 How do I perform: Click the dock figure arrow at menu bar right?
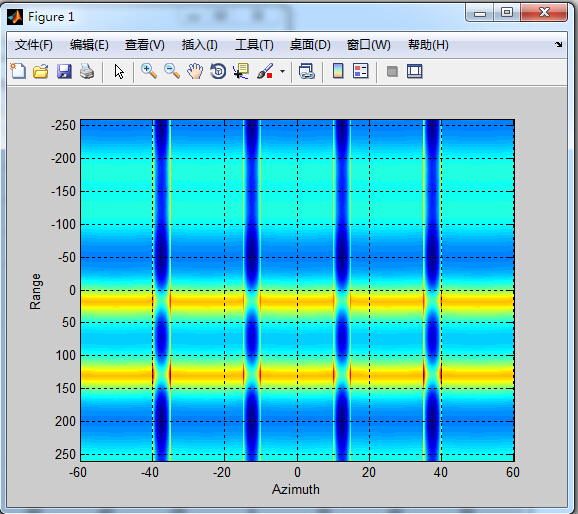pos(558,45)
